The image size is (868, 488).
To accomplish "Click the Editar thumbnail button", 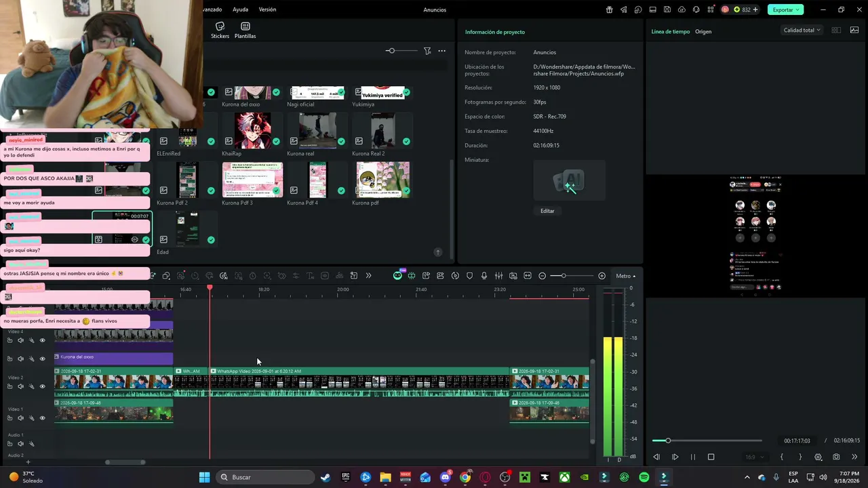I will point(547,211).
